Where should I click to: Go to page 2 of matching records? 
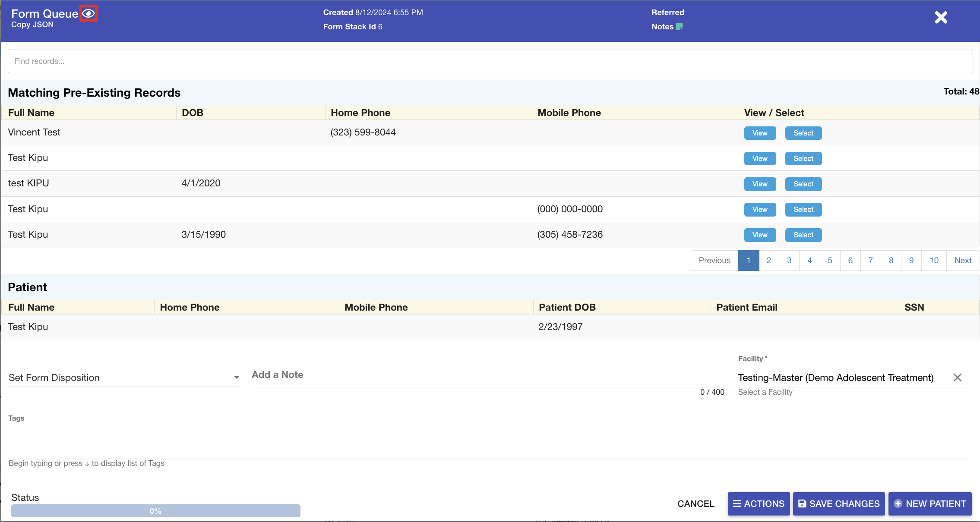coord(768,260)
